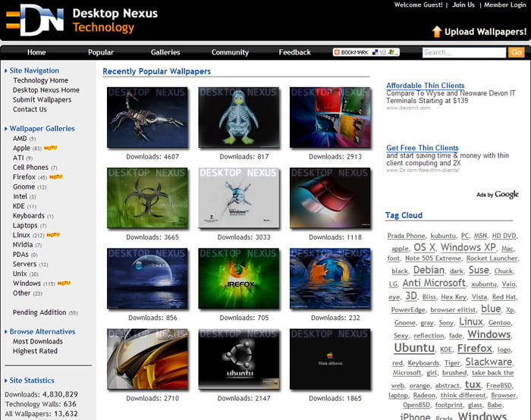
Task: Open the x-ray Tux penguin wallpaper
Action: tap(239, 117)
